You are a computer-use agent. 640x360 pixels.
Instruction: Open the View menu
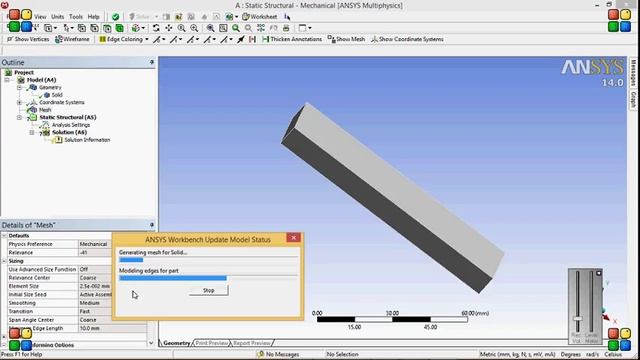coord(40,17)
